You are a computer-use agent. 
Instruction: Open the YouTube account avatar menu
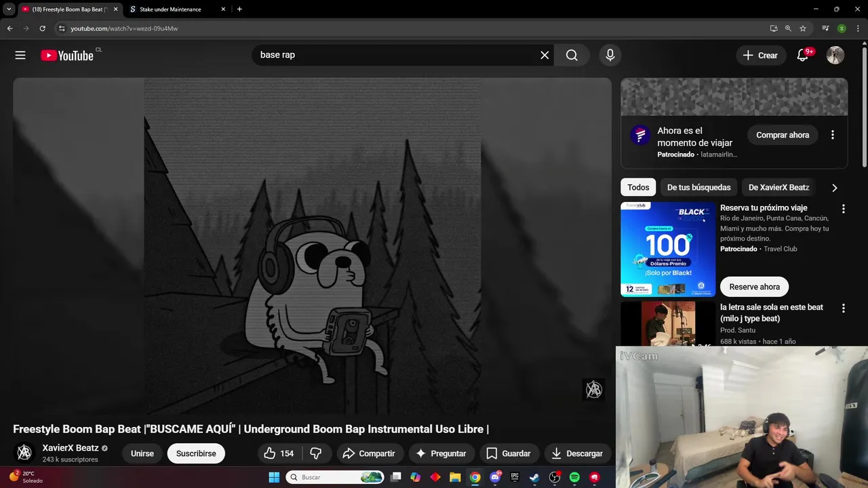coord(835,56)
